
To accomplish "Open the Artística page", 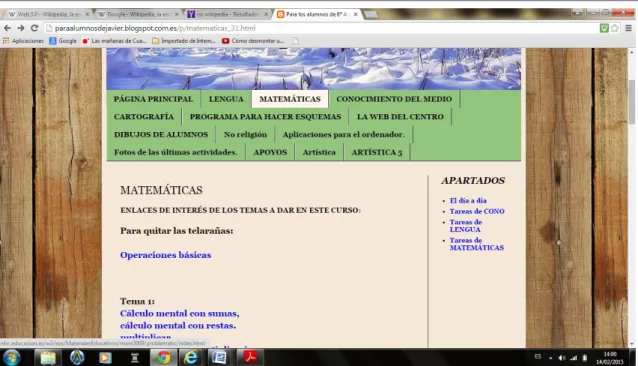I will pos(319,152).
